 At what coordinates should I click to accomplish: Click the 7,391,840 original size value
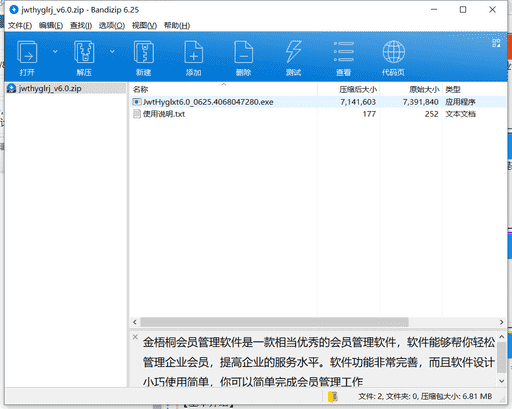420,102
